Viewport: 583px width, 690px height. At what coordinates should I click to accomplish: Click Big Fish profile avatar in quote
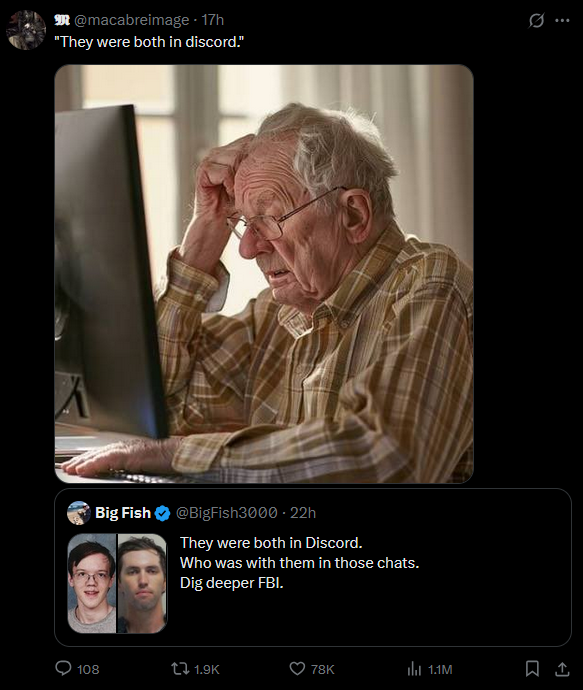pyautogui.click(x=79, y=513)
